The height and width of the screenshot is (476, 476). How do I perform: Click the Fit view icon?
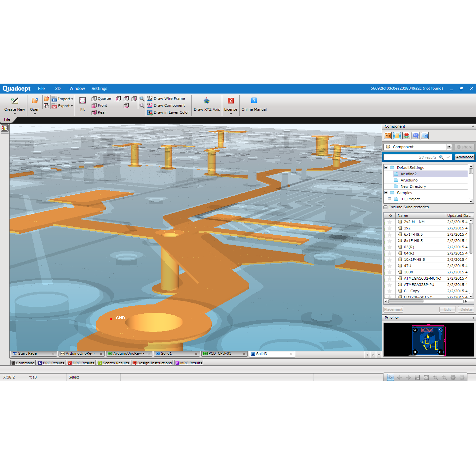(82, 101)
